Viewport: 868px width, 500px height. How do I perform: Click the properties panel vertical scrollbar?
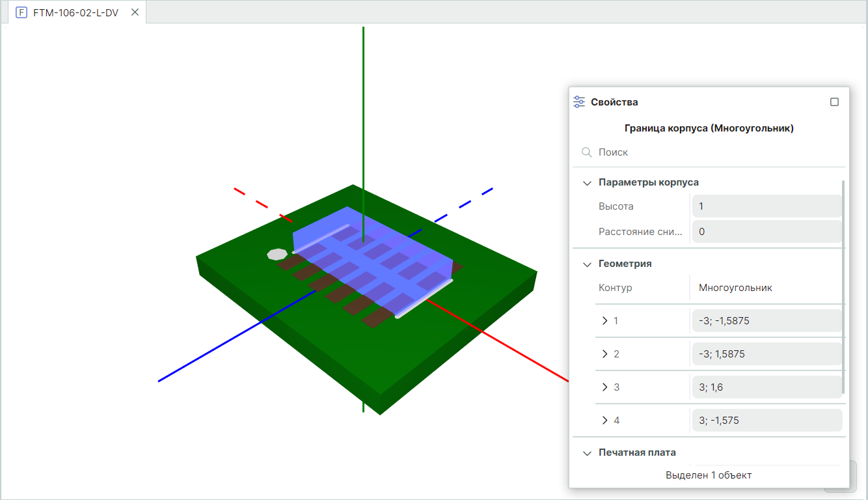pyautogui.click(x=844, y=286)
